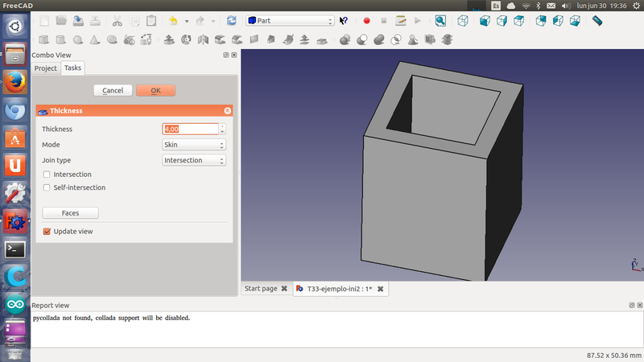Uncheck the Update view checkbox

(x=47, y=232)
